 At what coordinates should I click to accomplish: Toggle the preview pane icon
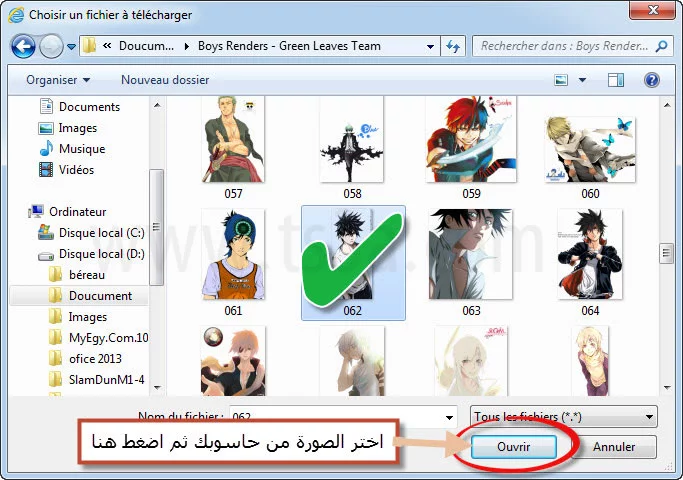[616, 80]
